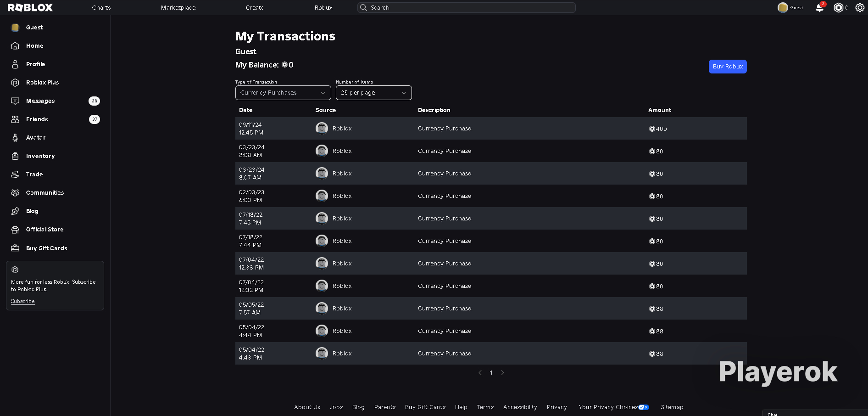The image size is (868, 416).
Task: Open the Robux tab in header
Action: [323, 8]
